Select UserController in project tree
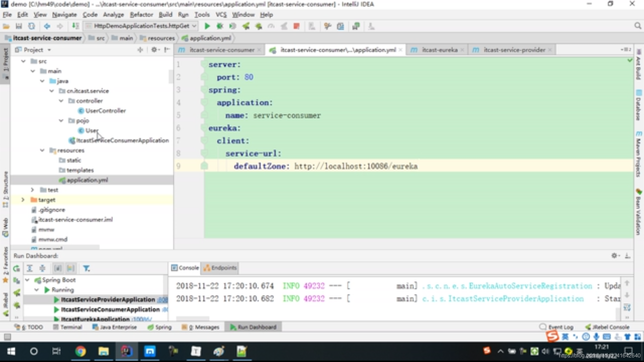Screen dimensions: 644x362 (105, 111)
